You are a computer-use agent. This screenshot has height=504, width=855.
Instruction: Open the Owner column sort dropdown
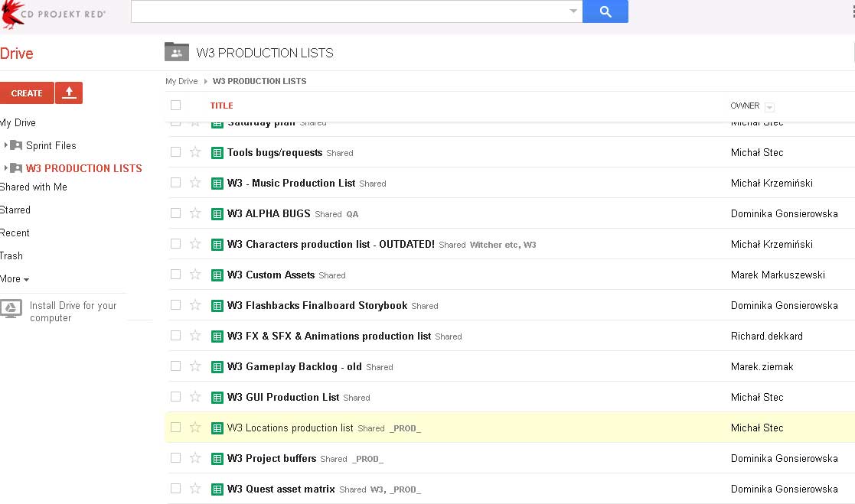(x=769, y=107)
